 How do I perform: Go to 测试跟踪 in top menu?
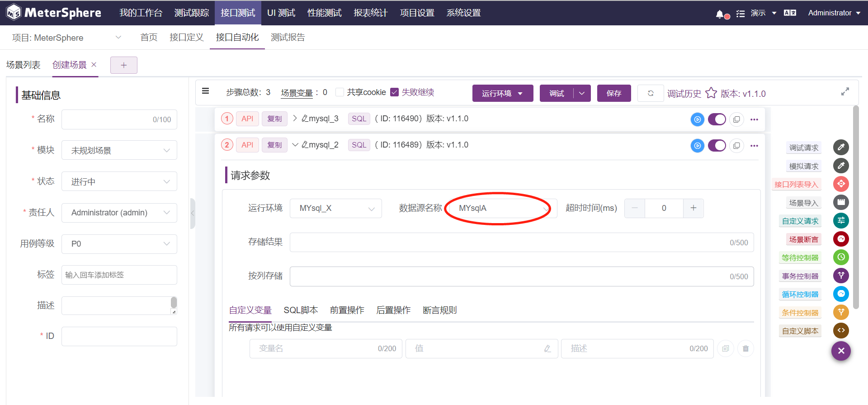[192, 13]
